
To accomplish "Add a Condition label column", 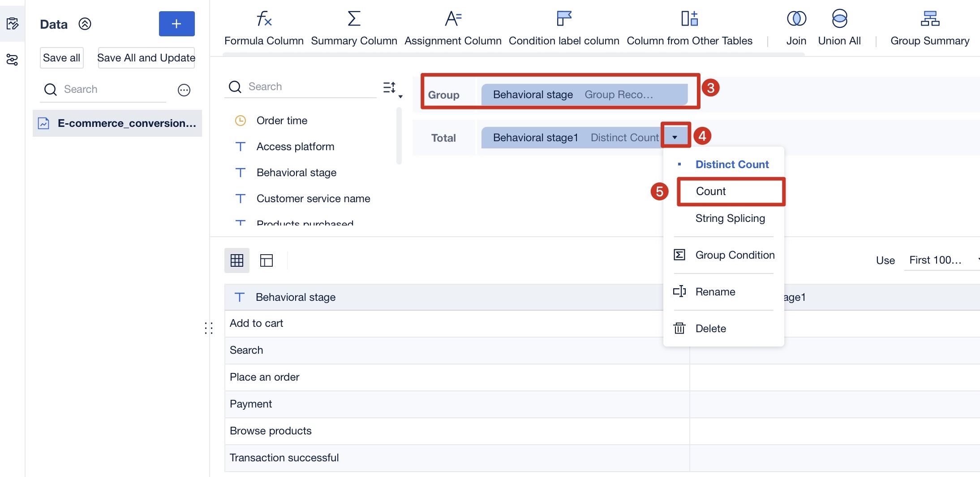I will coord(564,27).
